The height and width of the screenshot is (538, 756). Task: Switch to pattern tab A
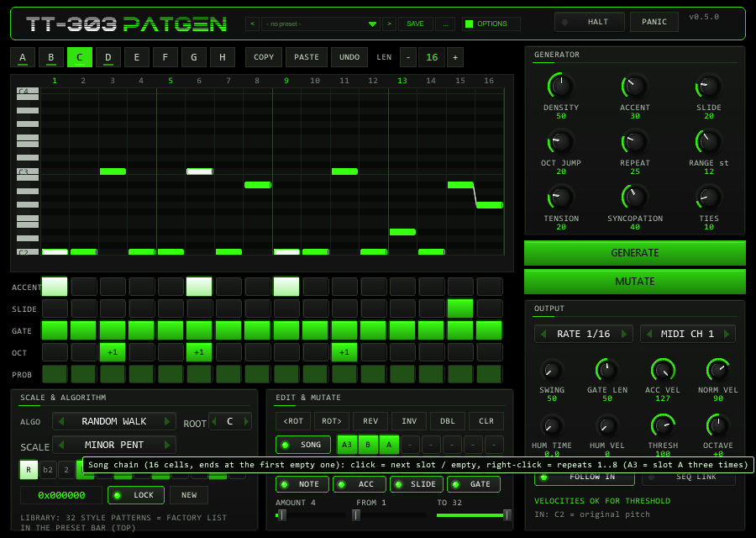tap(23, 57)
